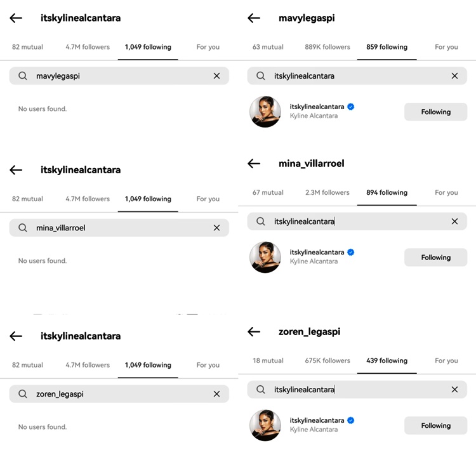Clear search in the zoren_legaspi following list
476x476 pixels.
(454, 390)
